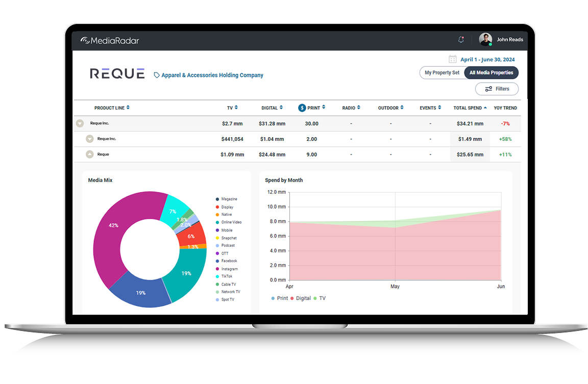Click the 19% blue donut segment
588x384 pixels.
pos(141,293)
